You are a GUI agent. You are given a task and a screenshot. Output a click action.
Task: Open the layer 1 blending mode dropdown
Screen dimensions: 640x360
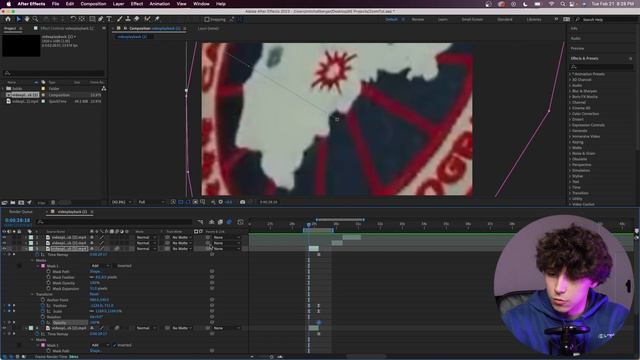point(146,237)
